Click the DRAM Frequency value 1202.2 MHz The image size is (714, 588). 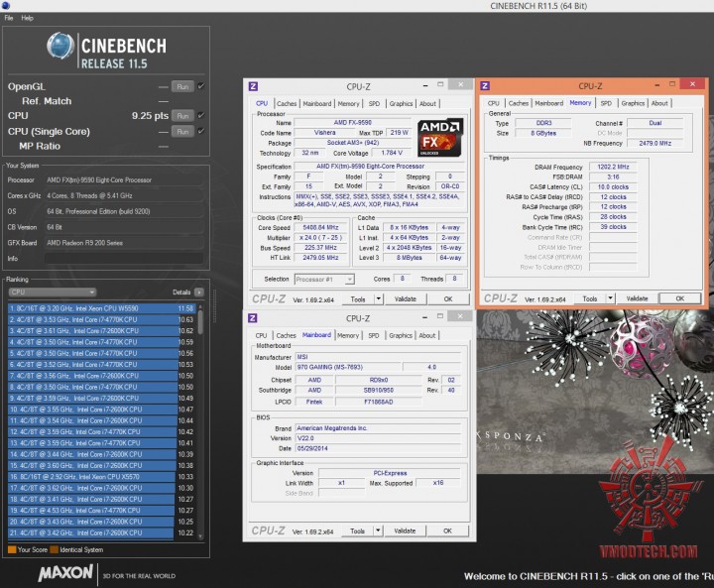(613, 167)
